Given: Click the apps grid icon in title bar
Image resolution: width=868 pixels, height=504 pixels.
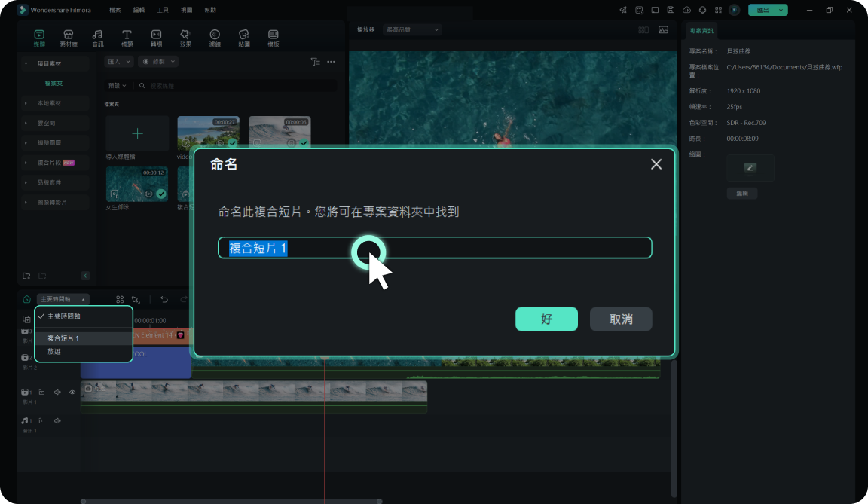Looking at the screenshot, I should 719,10.
